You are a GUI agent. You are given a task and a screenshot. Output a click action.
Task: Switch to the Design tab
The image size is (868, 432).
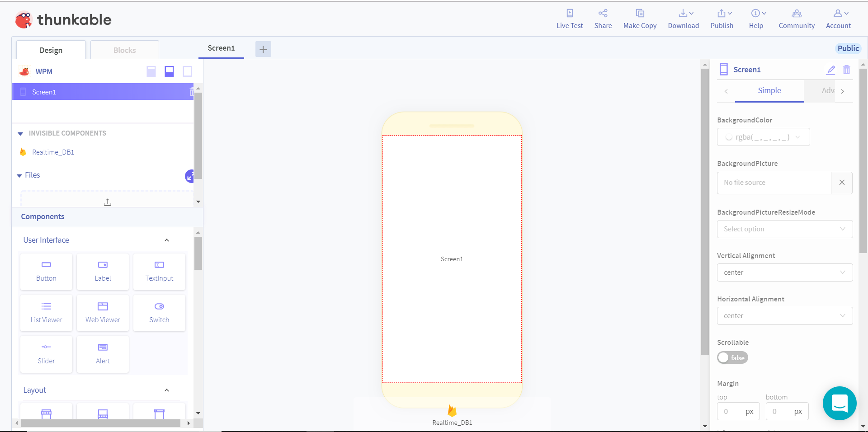[x=51, y=50]
